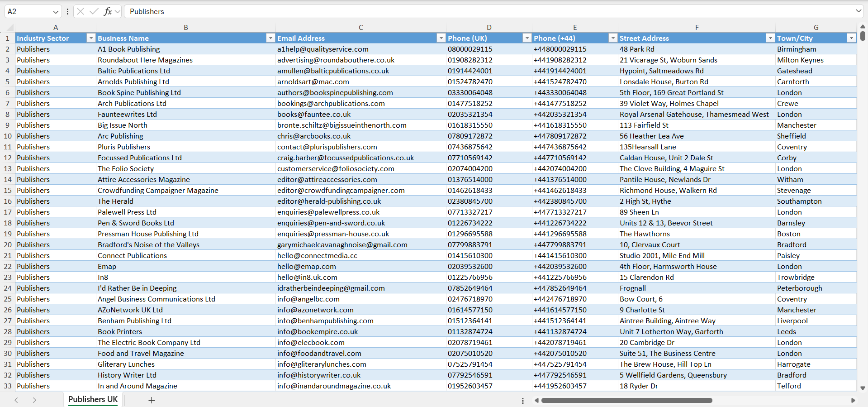This screenshot has width=868, height=407.
Task: Add a new sheet with plus icon
Action: [152, 400]
